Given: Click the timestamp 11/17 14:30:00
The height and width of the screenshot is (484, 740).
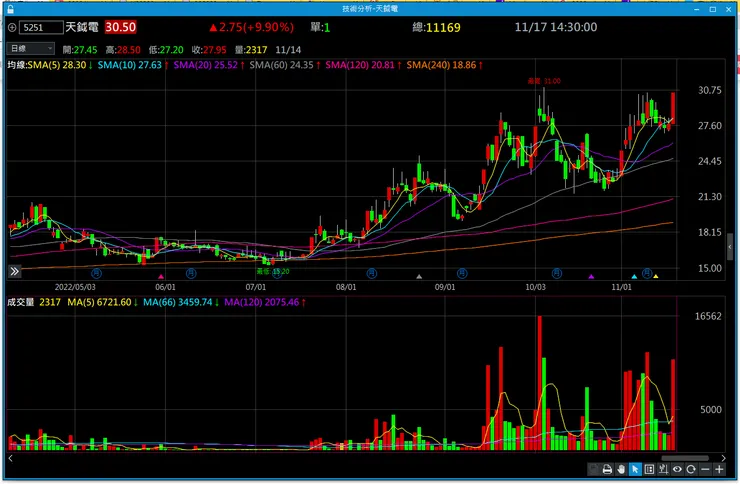Looking at the screenshot, I should [555, 27].
